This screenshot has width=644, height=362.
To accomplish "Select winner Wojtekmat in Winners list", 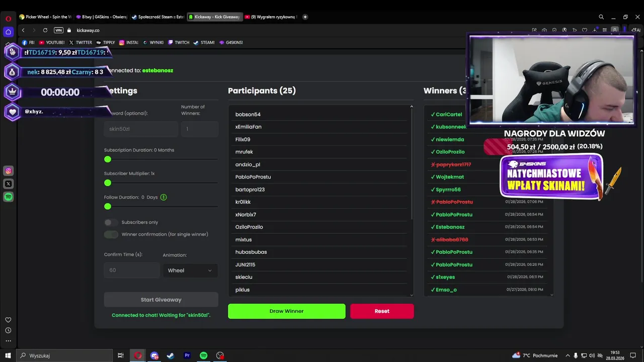I will point(450,177).
